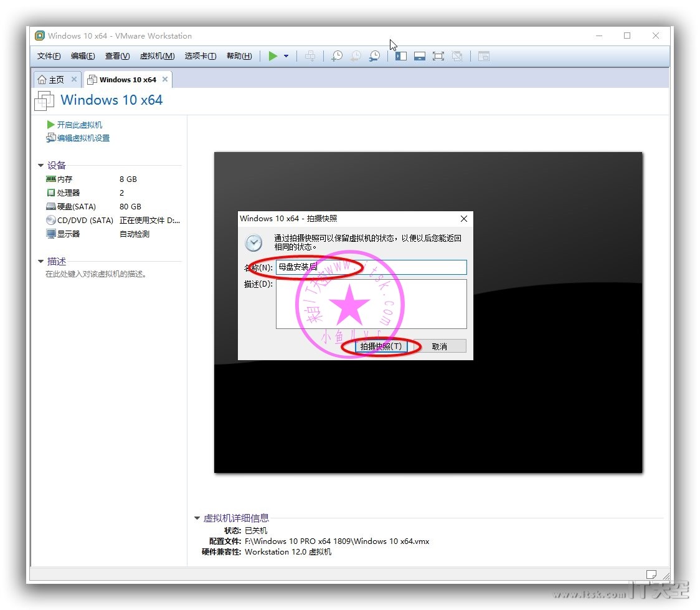
Task: Click the 取消 button
Action: pos(439,346)
